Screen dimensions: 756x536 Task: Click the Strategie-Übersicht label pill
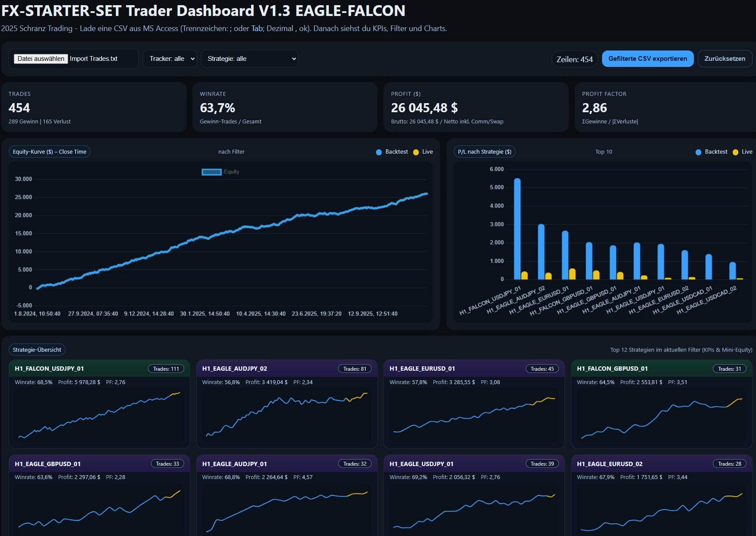pos(37,350)
